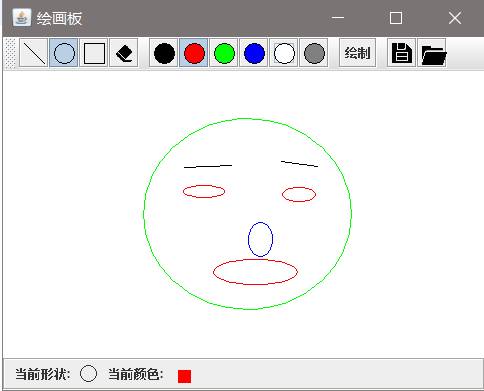The height and width of the screenshot is (391, 484).
Task: Click the left red eye ellipse
Action: pyautogui.click(x=204, y=191)
